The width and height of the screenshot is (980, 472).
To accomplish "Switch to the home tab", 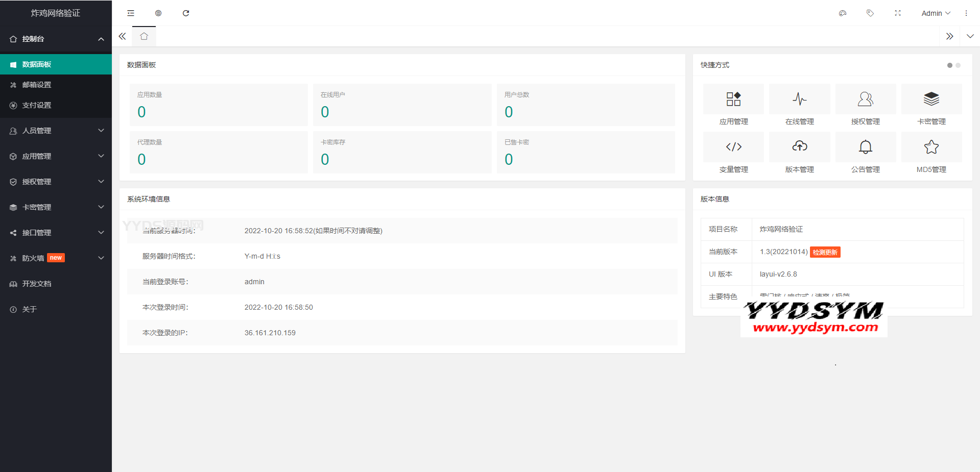I will [x=144, y=36].
